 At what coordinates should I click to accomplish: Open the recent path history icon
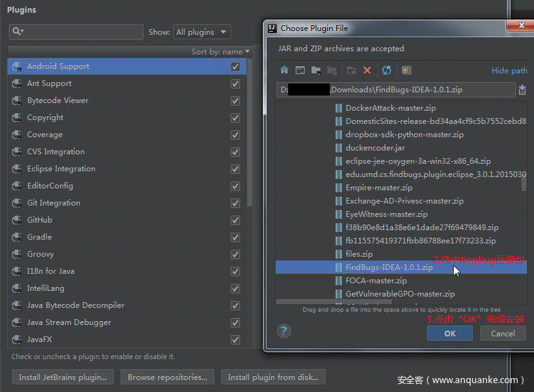[522, 90]
